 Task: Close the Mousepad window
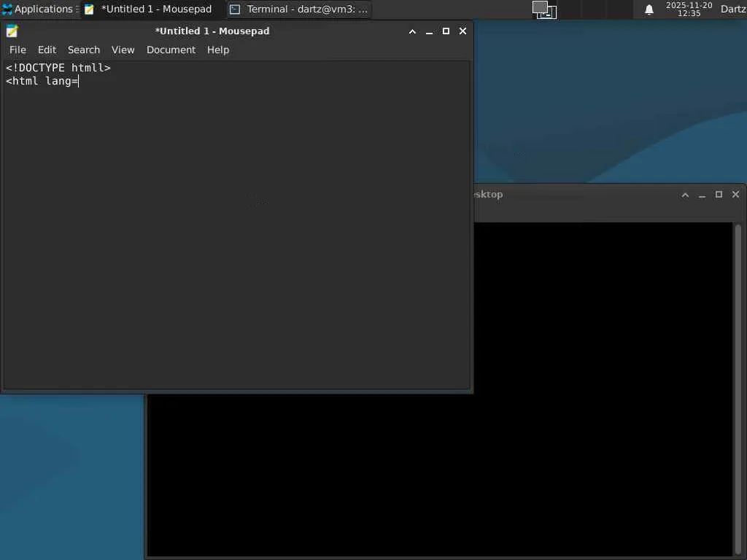[462, 31]
